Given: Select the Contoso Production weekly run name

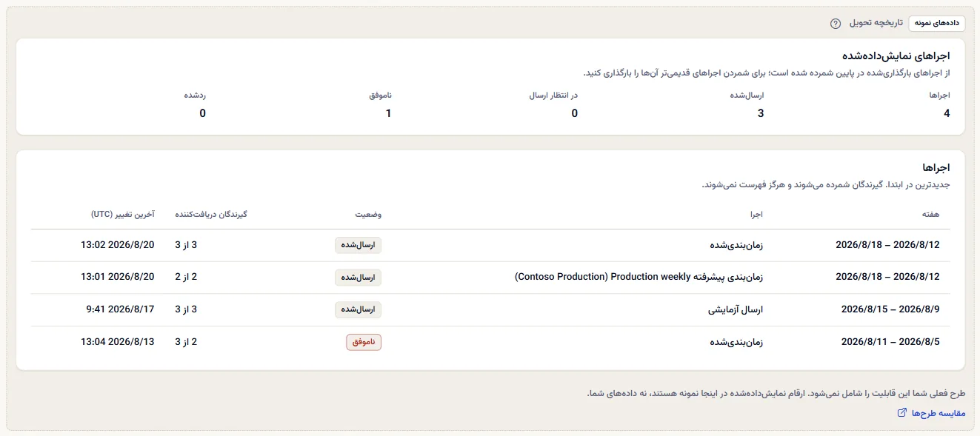Looking at the screenshot, I should tap(639, 277).
